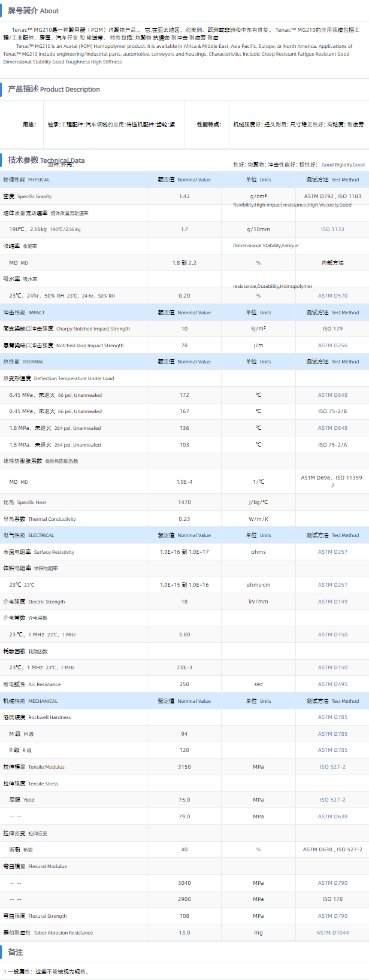
Task: Click ASTM D785 link in M-scale hardness row
Action: point(332,734)
